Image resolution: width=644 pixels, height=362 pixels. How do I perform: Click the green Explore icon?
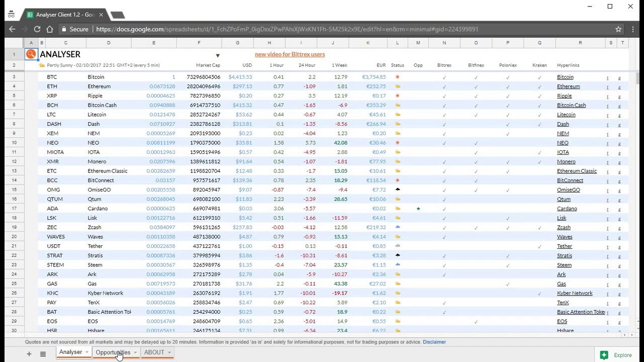604,355
